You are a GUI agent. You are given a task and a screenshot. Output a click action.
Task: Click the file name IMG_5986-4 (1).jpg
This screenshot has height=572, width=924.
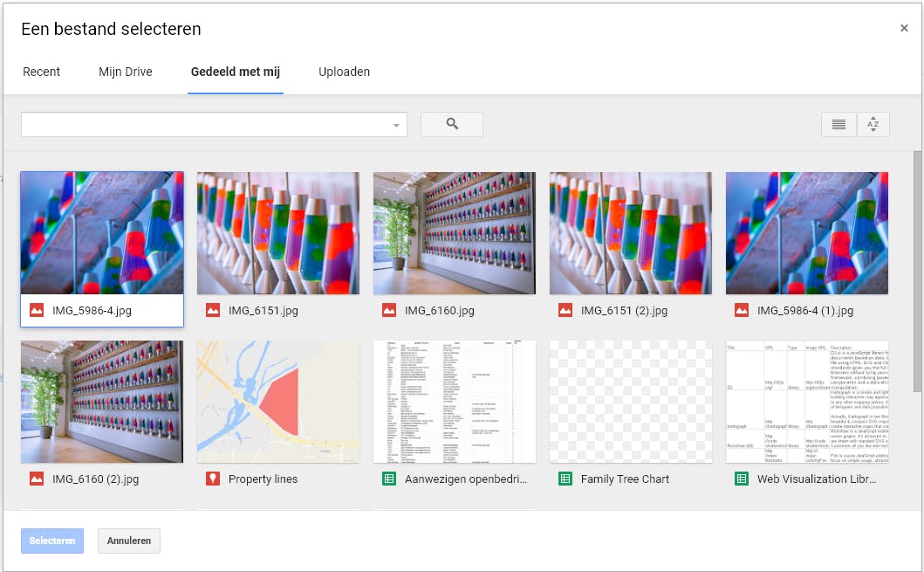(x=805, y=311)
